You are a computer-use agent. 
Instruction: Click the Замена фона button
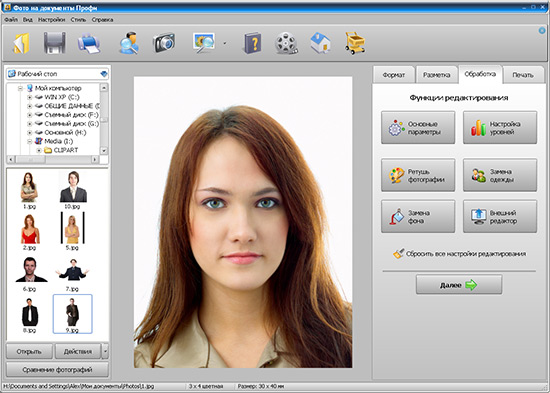[x=418, y=217]
